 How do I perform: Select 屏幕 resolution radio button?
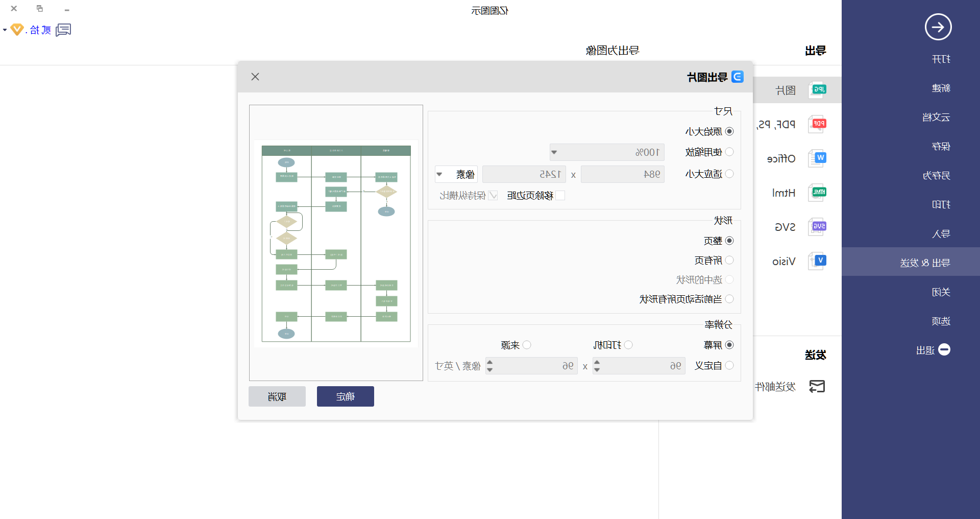click(x=729, y=345)
